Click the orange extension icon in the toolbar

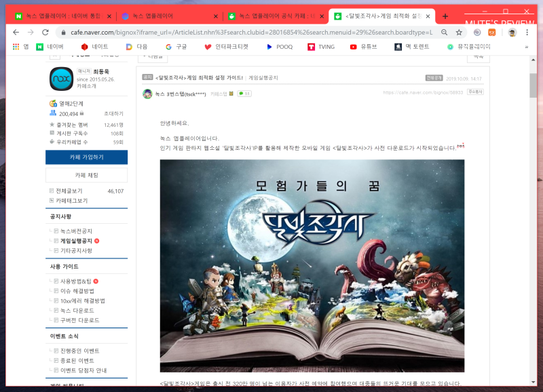point(491,32)
